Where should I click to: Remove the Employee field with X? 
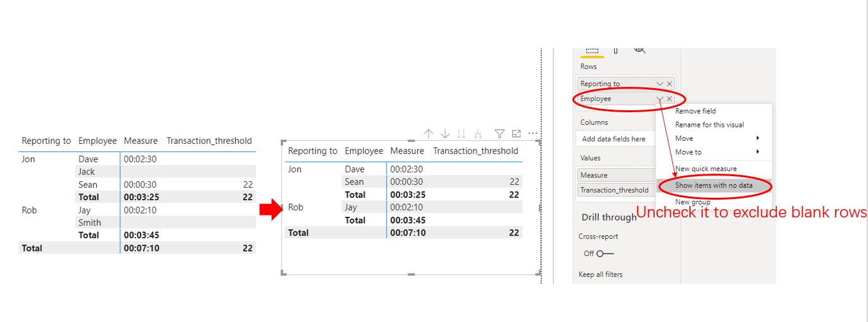(x=669, y=99)
